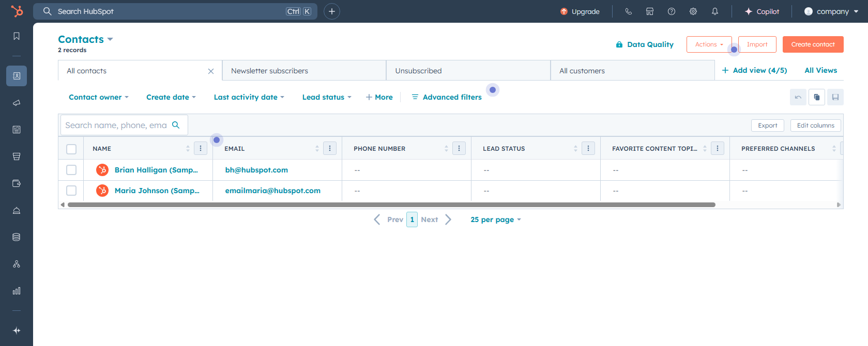Open the 25 per page dropdown
The width and height of the screenshot is (868, 346).
tap(496, 219)
